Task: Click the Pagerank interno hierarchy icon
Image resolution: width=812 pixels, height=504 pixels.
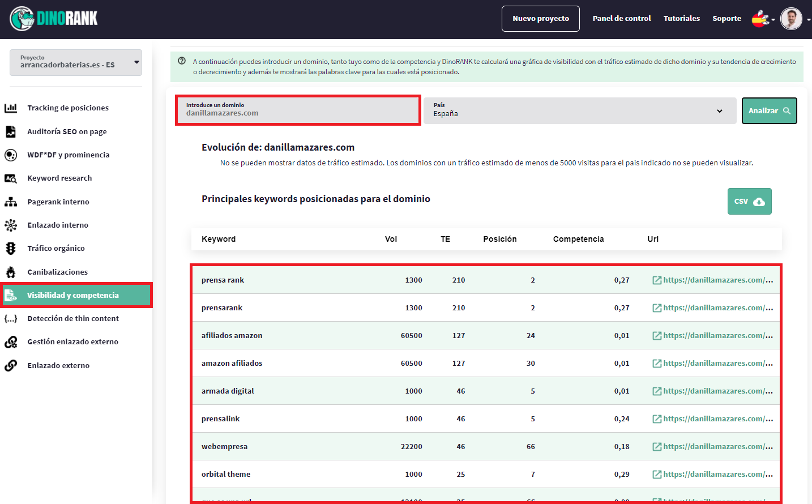Action: point(11,202)
